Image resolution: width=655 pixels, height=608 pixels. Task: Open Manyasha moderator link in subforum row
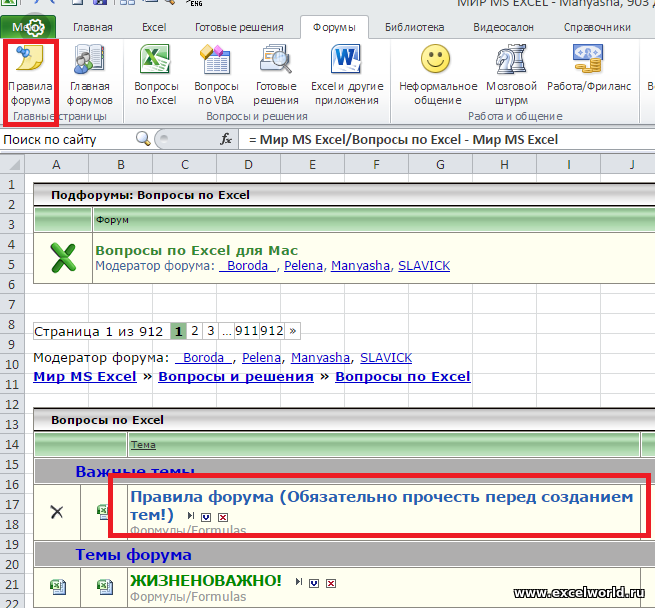pyautogui.click(x=360, y=266)
